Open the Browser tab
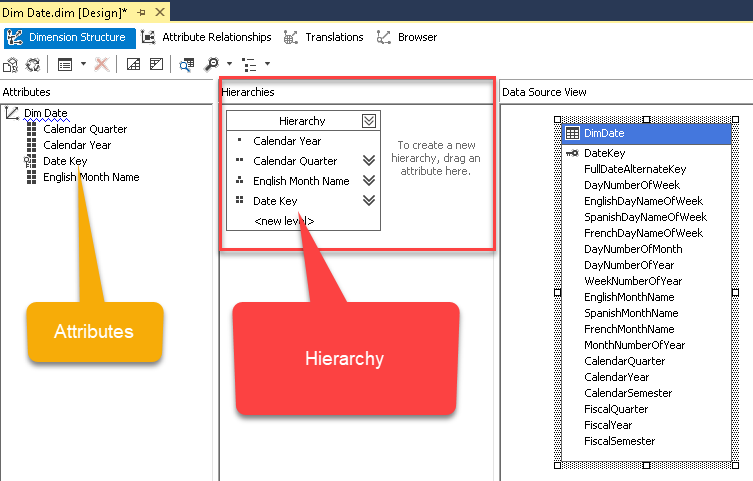 click(x=407, y=37)
